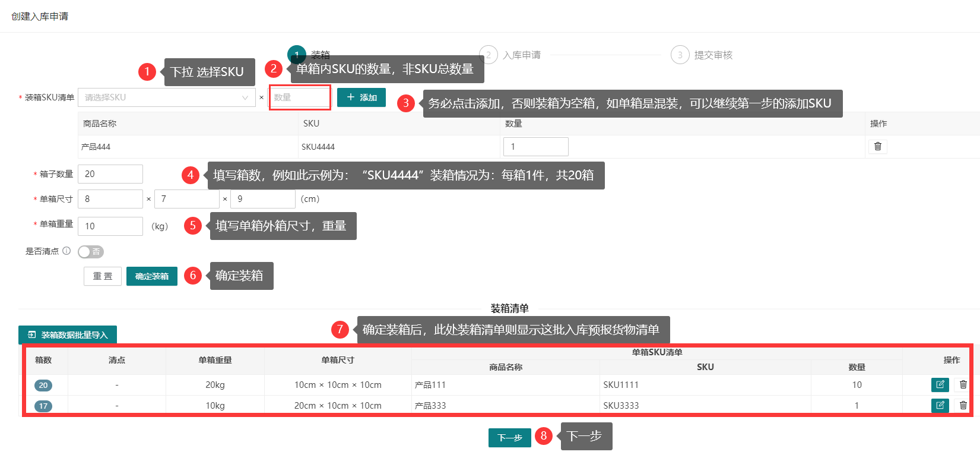The image size is (980, 458).
Task: Click the 重置 button
Action: point(103,276)
